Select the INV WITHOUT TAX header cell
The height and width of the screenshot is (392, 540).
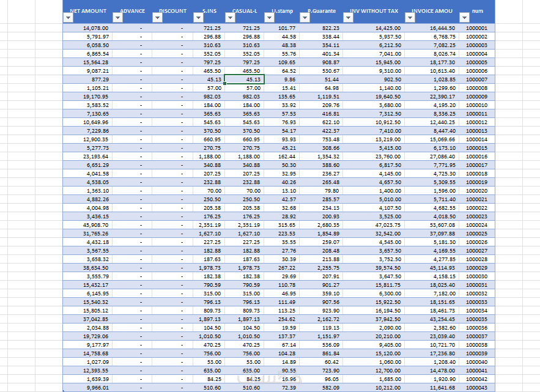pos(374,12)
